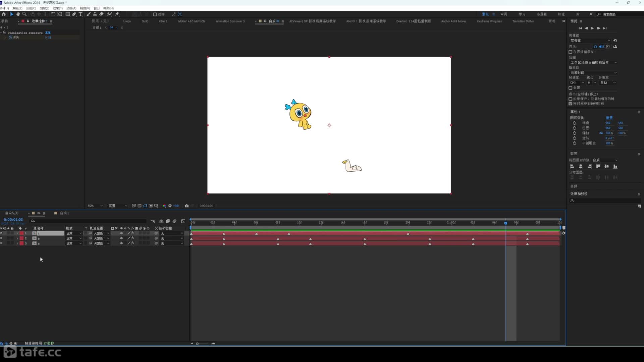644x362 pixels.
Task: Reset exposure icon in viewer footer
Action: pos(170,206)
